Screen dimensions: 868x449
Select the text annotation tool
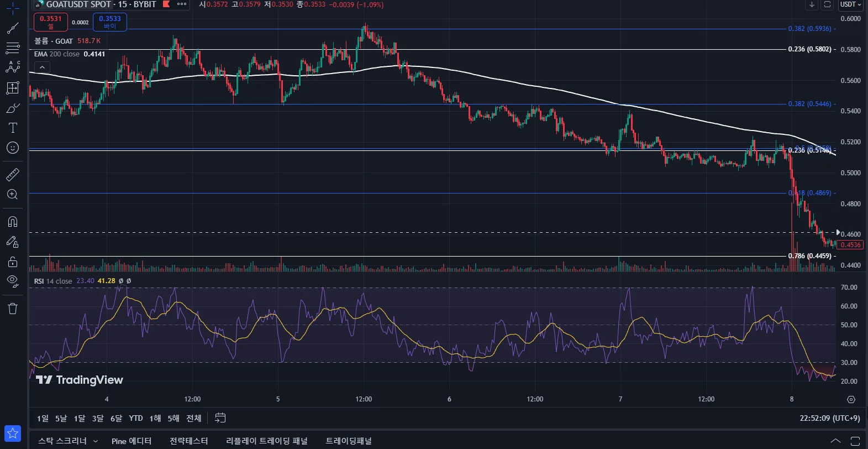[13, 128]
